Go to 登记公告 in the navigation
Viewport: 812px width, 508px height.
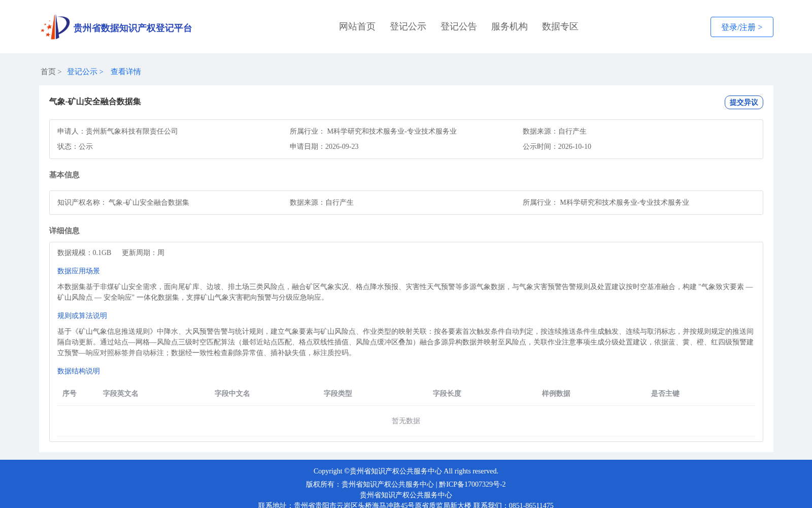(x=459, y=26)
